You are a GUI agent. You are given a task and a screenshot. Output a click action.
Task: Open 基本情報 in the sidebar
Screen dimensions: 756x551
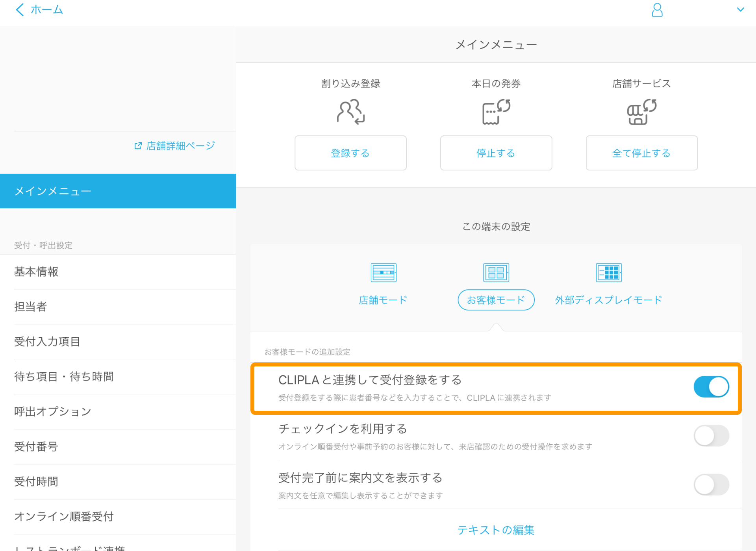118,272
